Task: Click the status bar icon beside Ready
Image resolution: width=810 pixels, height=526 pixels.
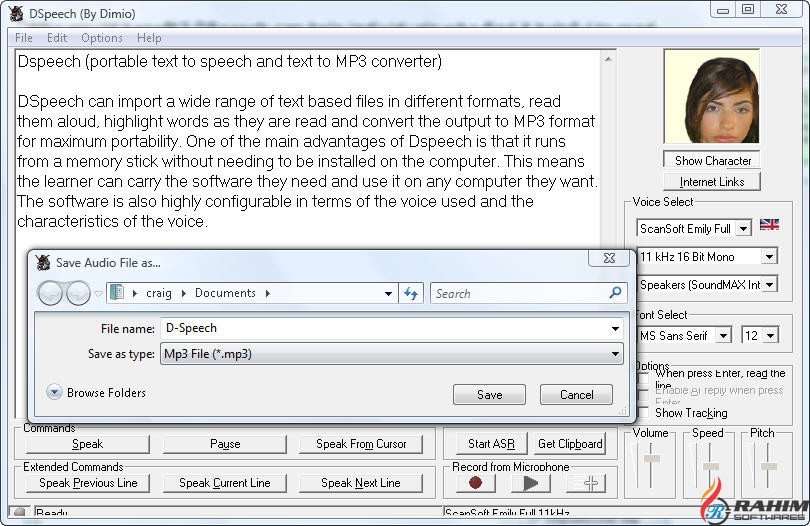Action: pos(20,512)
